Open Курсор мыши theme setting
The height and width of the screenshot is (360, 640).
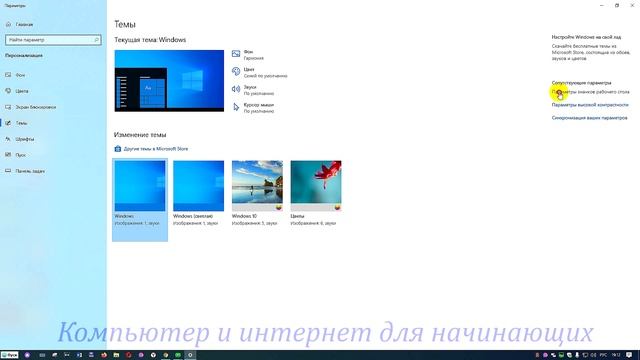(253, 108)
